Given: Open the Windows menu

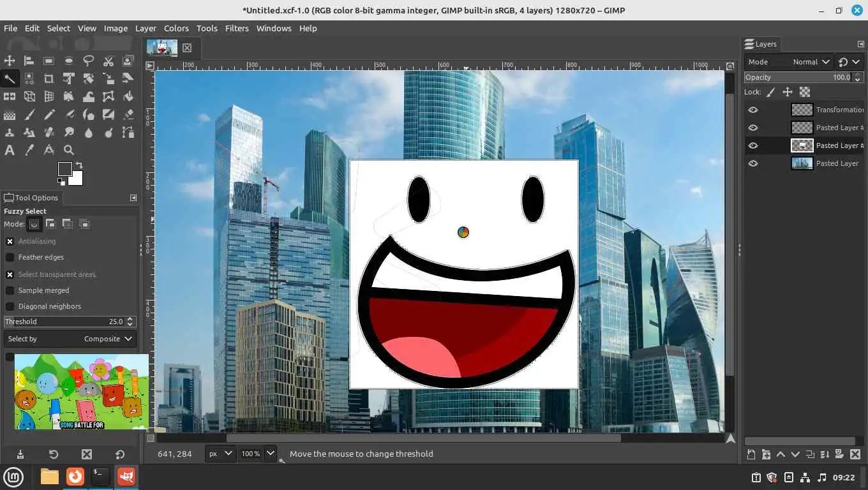Looking at the screenshot, I should (x=274, y=28).
